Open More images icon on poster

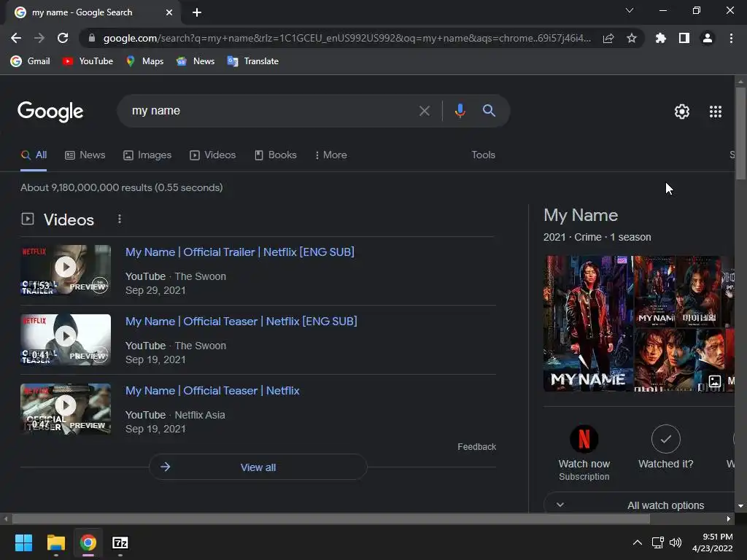tap(715, 381)
